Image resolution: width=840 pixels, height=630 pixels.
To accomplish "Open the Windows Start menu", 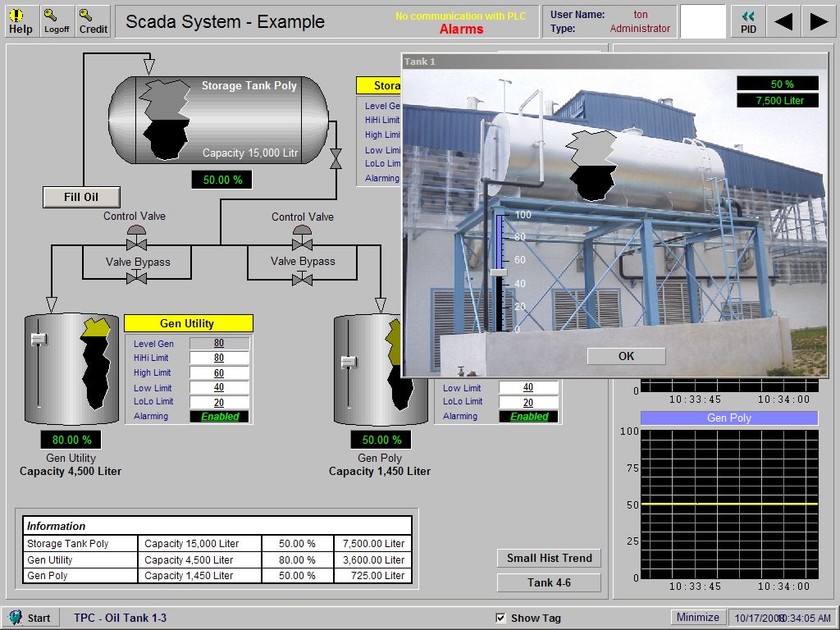I will (x=29, y=617).
